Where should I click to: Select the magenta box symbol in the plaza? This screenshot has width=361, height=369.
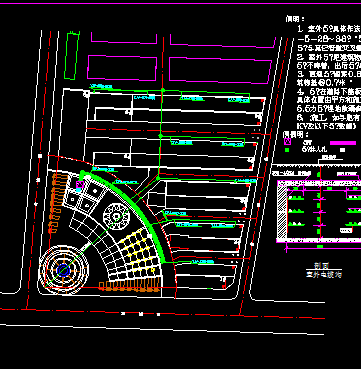click(x=80, y=184)
